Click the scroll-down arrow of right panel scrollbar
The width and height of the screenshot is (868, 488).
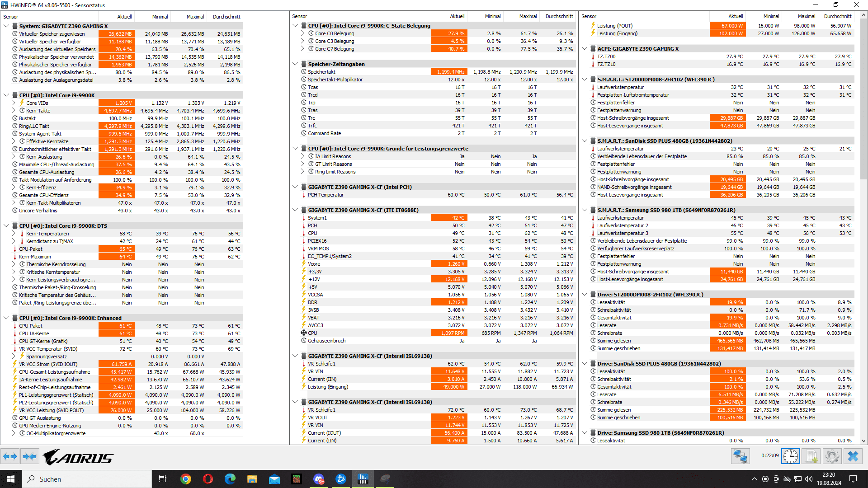pos(863,441)
